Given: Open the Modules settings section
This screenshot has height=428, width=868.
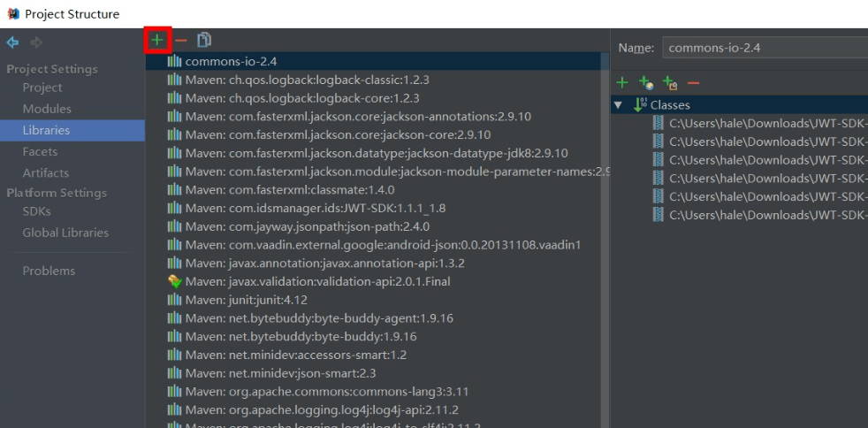Looking at the screenshot, I should point(47,109).
